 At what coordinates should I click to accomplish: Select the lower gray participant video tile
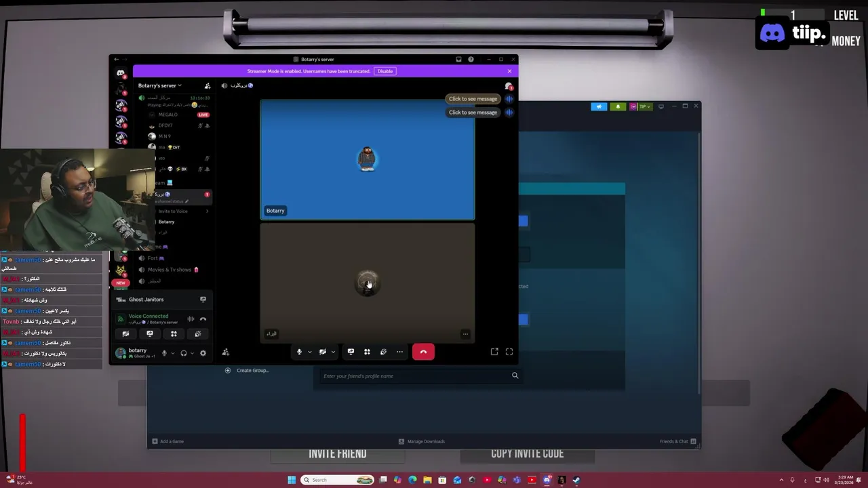coord(368,283)
